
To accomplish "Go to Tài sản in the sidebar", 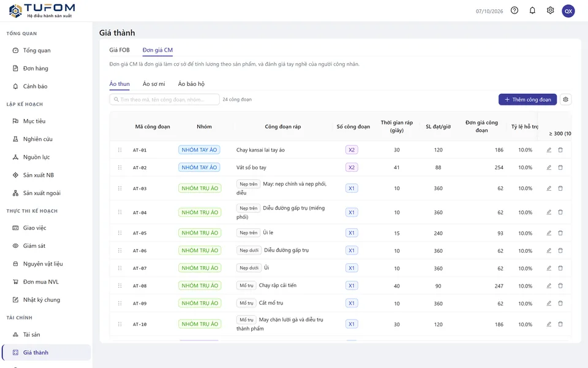I will (46, 334).
